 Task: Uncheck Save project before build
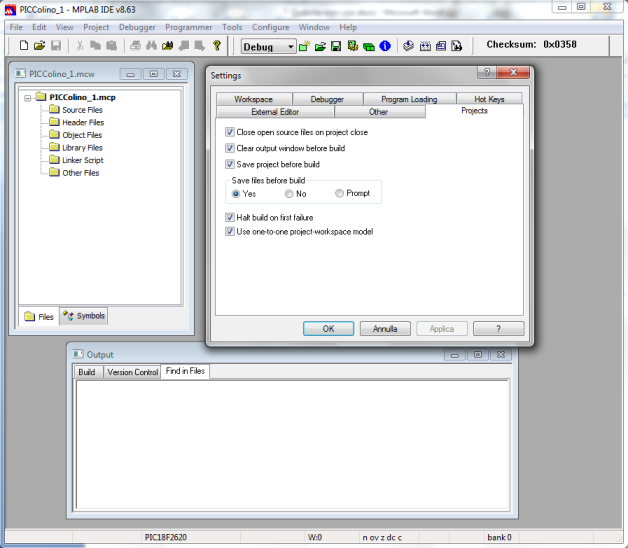[229, 164]
